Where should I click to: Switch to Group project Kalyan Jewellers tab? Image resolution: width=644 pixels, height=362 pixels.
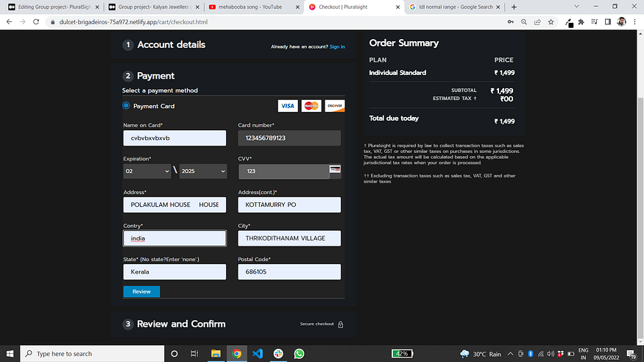[154, 7]
